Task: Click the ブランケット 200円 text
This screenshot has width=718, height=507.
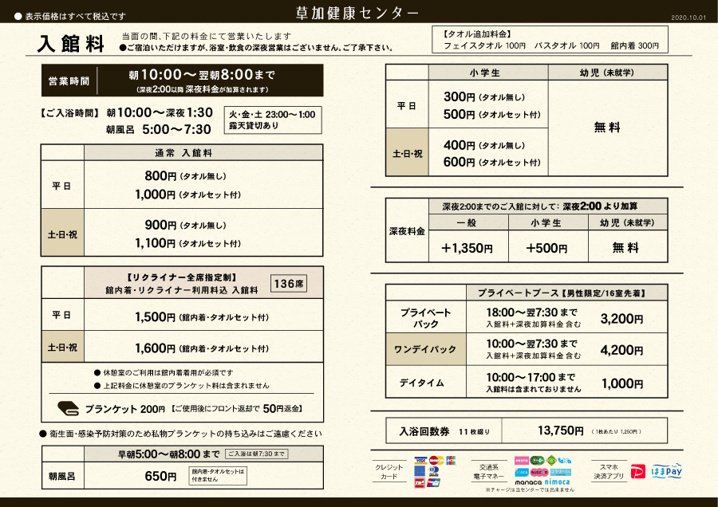Action: pos(125,409)
